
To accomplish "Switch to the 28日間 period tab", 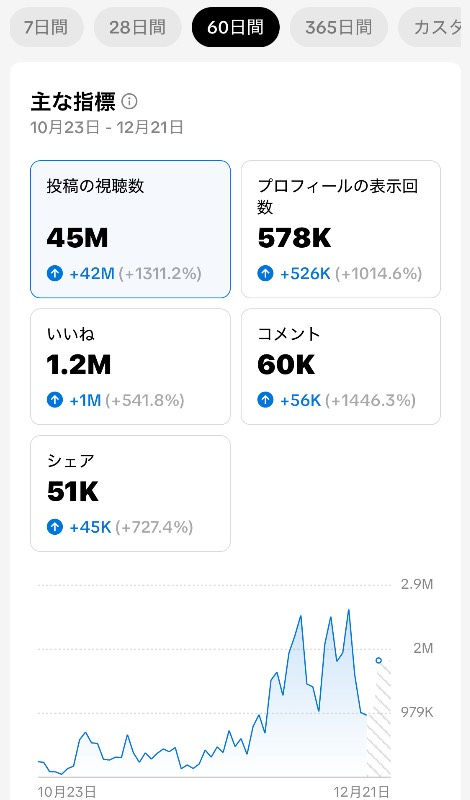I will click(137, 27).
